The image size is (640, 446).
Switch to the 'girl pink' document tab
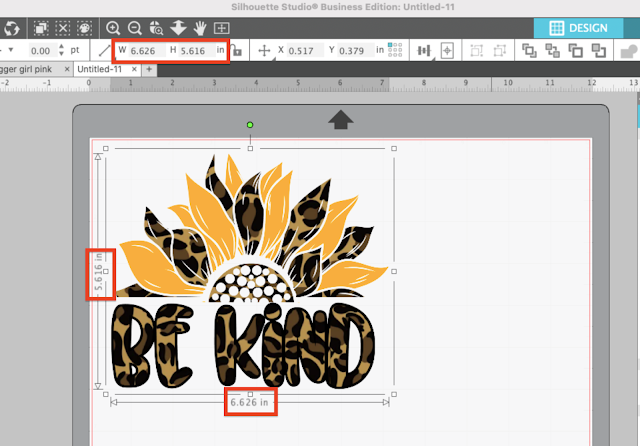click(35, 69)
